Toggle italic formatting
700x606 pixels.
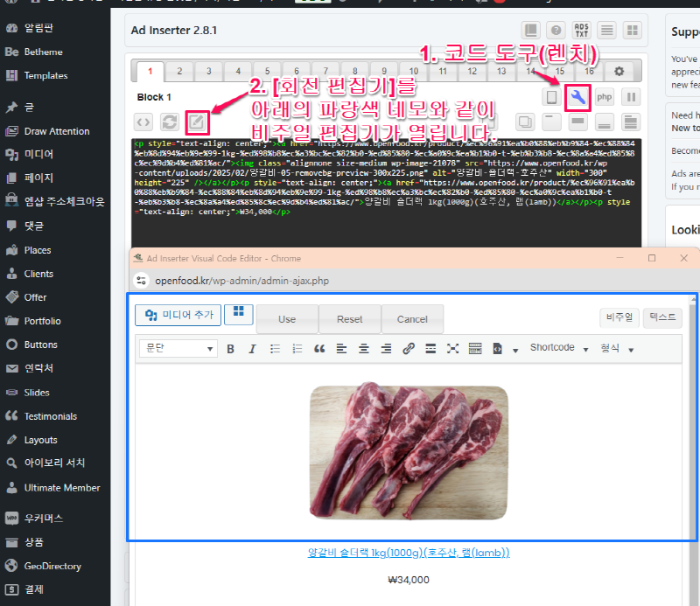tap(250, 346)
